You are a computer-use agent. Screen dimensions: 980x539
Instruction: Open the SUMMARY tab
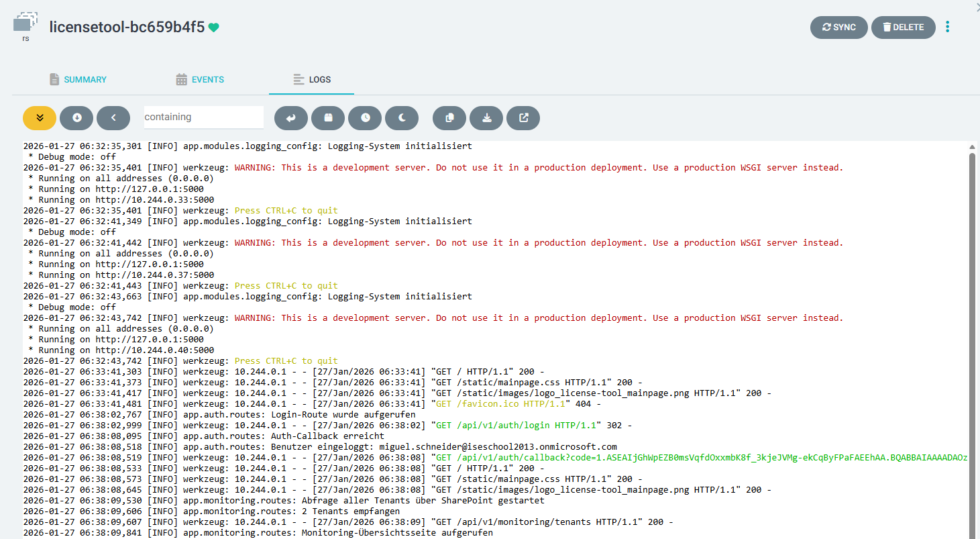[78, 79]
